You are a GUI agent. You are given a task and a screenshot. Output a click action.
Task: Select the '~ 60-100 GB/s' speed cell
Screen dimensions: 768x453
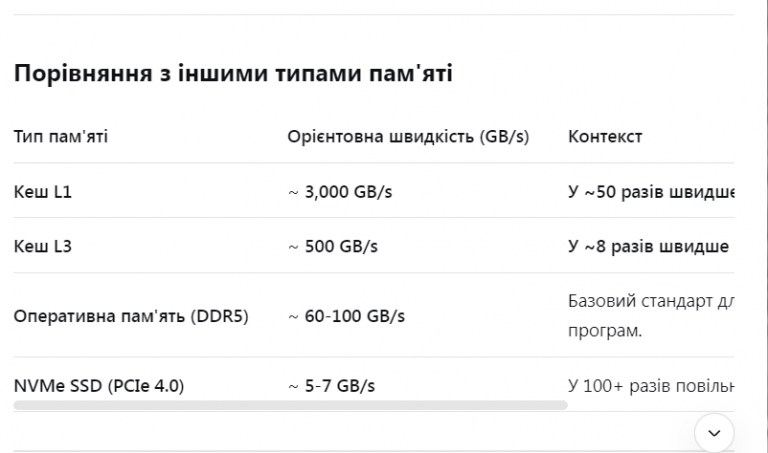click(346, 316)
